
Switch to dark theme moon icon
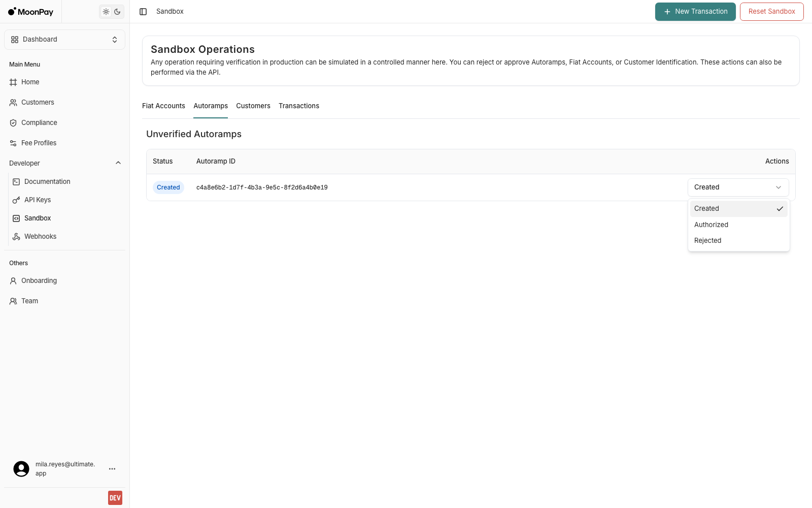(x=117, y=12)
